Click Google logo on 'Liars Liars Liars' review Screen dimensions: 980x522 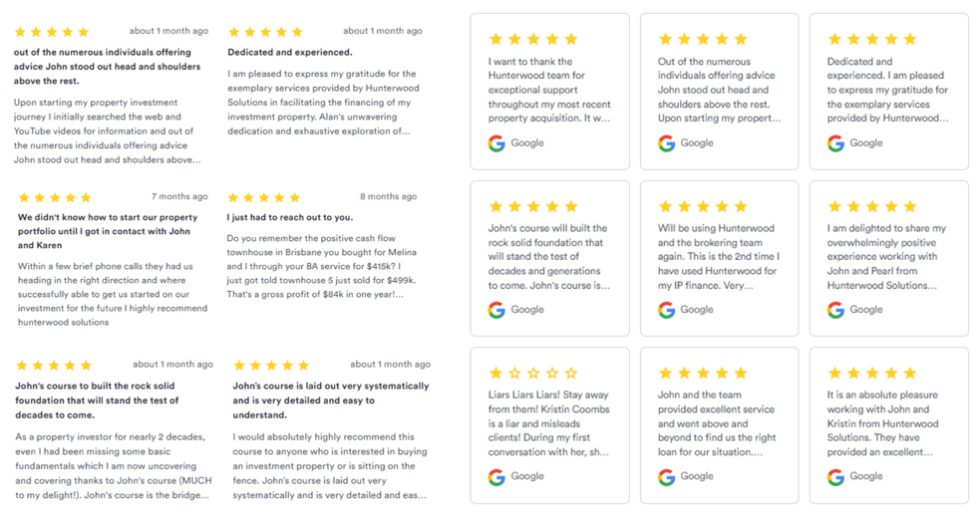pyautogui.click(x=496, y=477)
